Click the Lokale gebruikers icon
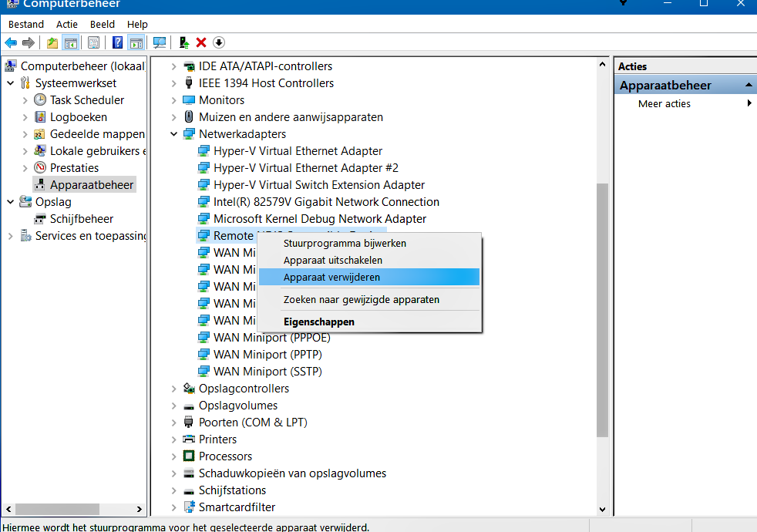Image resolution: width=757 pixels, height=532 pixels. (x=40, y=150)
